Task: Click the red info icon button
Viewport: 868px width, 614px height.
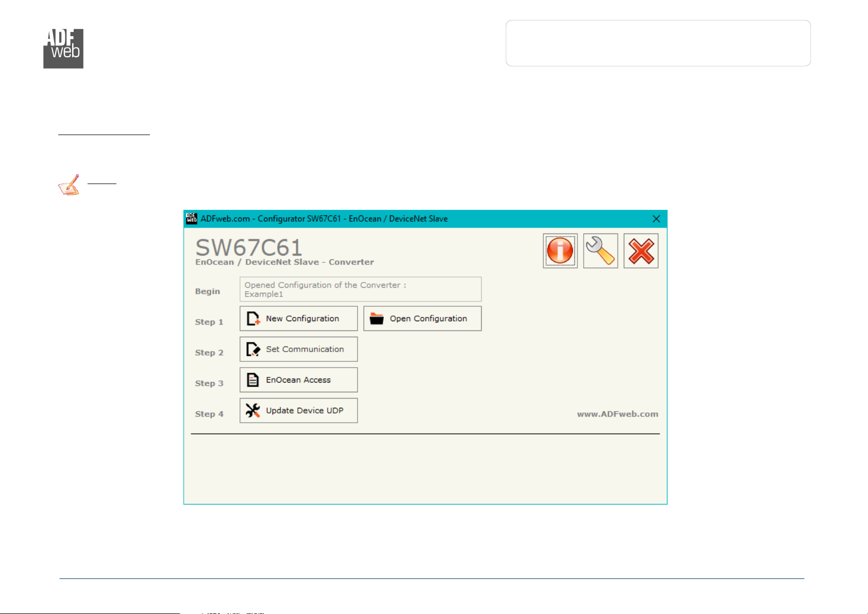Action: (560, 251)
